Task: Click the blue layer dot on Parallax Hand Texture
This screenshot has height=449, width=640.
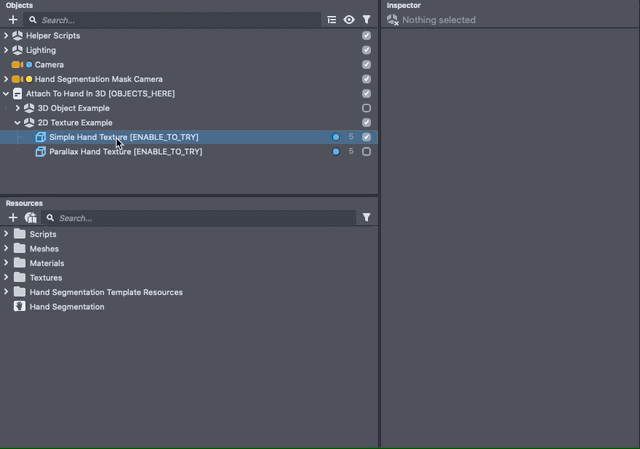Action: tap(335, 152)
